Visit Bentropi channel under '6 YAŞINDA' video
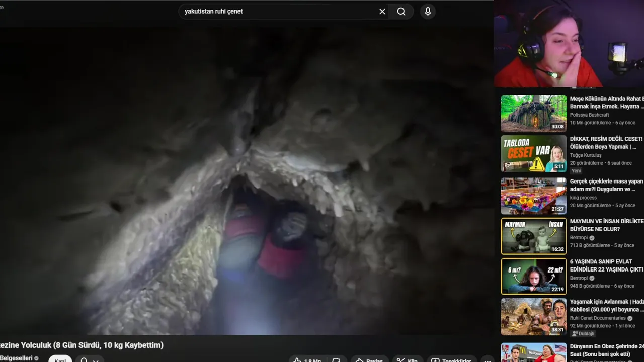Viewport: 644px width, 362px height. (579, 278)
